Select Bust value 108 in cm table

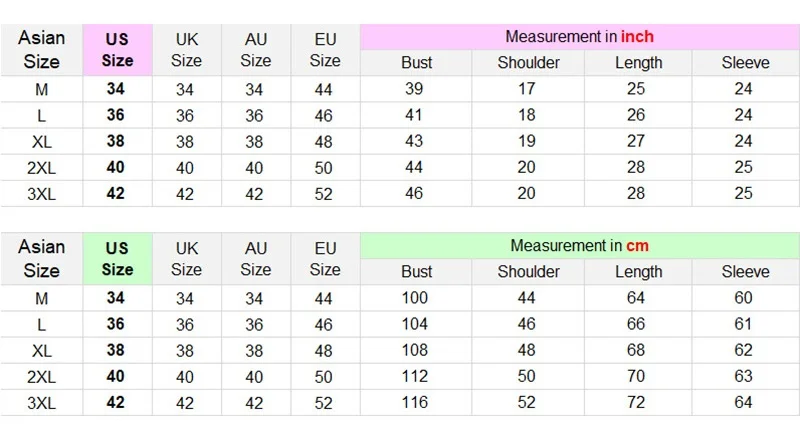(416, 350)
